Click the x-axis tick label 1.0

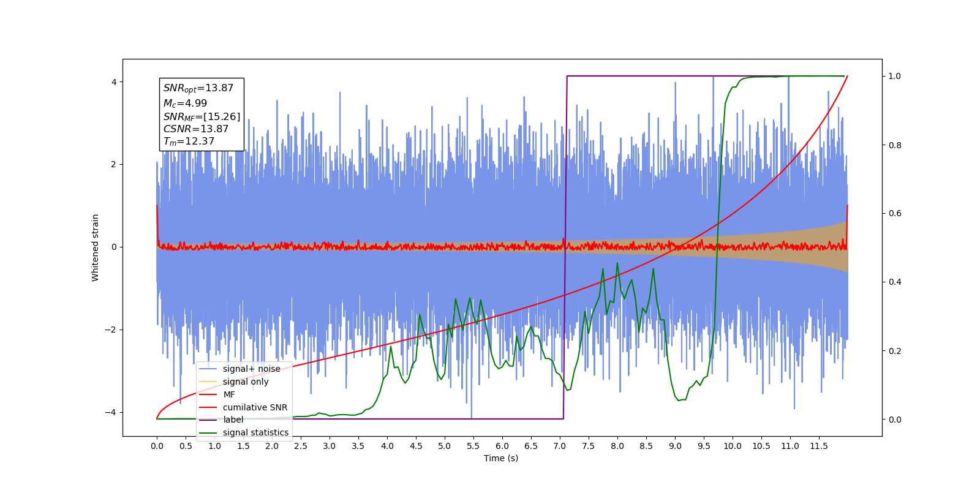tap(214, 446)
